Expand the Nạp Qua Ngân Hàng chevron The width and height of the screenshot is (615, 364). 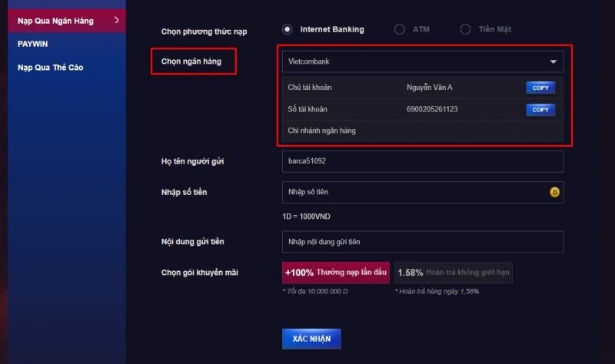click(x=116, y=20)
